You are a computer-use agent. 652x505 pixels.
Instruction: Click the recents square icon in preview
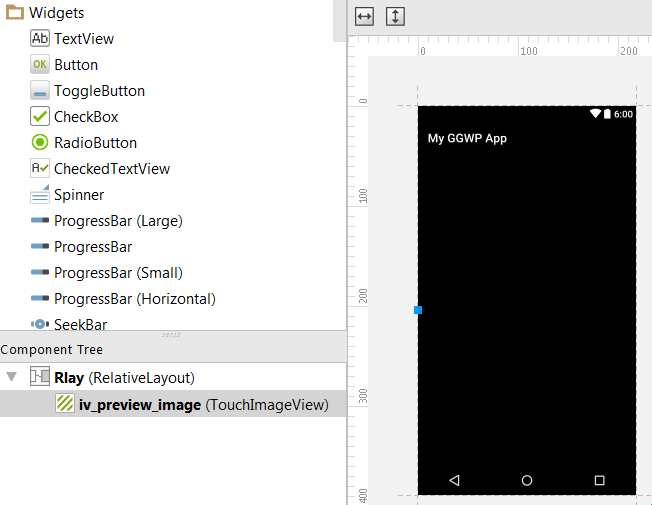point(599,480)
